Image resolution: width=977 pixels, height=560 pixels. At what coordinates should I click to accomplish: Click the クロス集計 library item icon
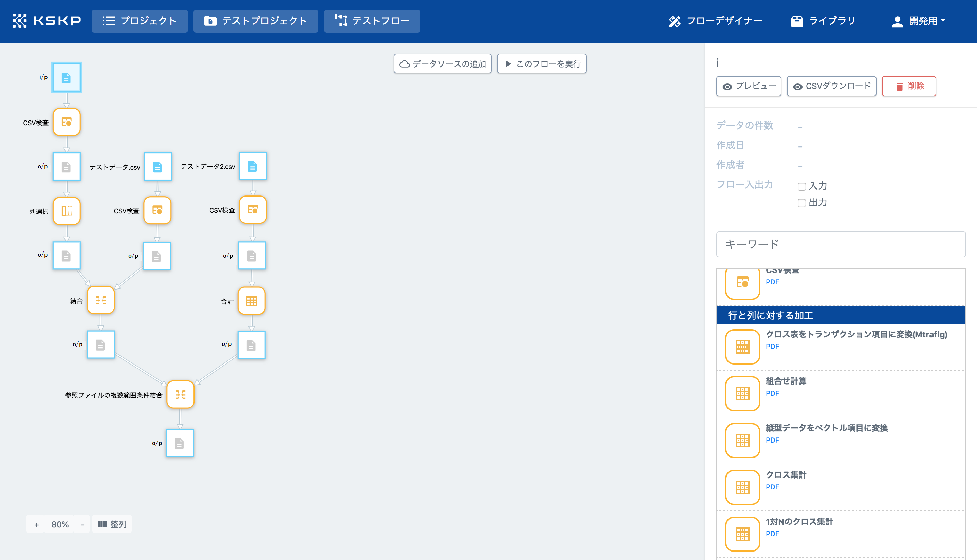click(x=742, y=487)
